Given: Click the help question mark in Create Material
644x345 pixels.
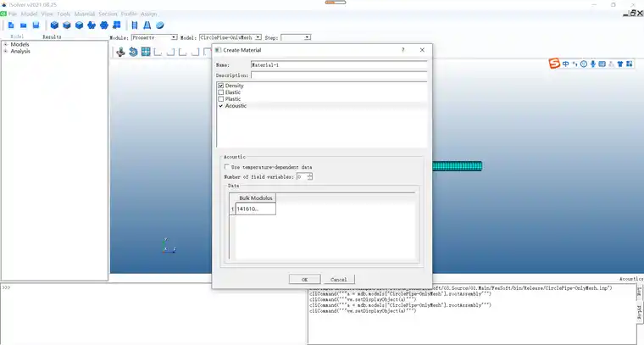Looking at the screenshot, I should click(x=402, y=50).
